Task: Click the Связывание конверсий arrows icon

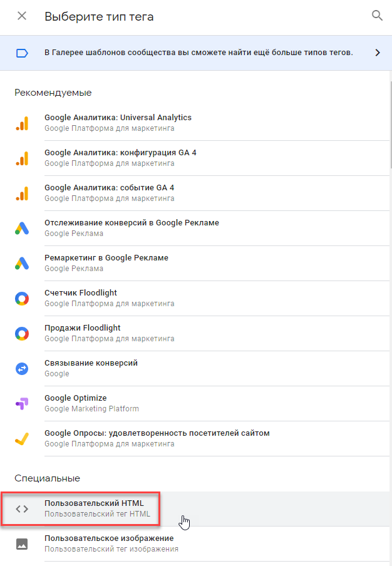Action: 22,369
